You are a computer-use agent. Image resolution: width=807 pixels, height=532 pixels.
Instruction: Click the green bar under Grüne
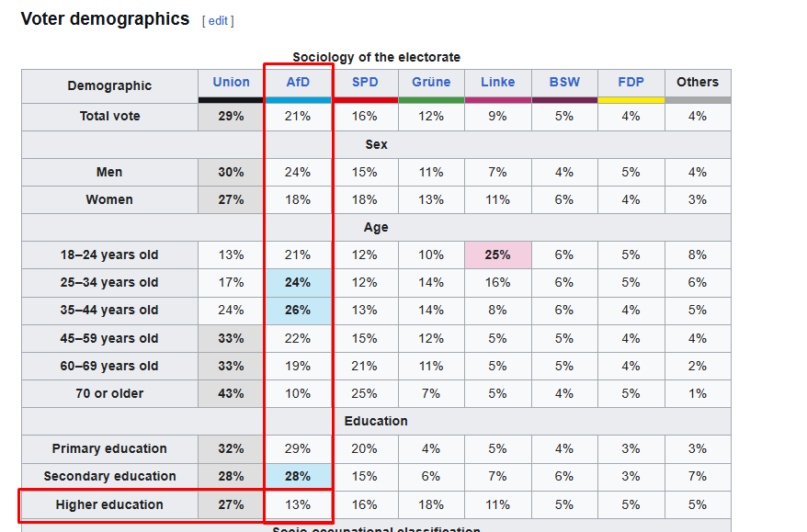click(x=431, y=99)
